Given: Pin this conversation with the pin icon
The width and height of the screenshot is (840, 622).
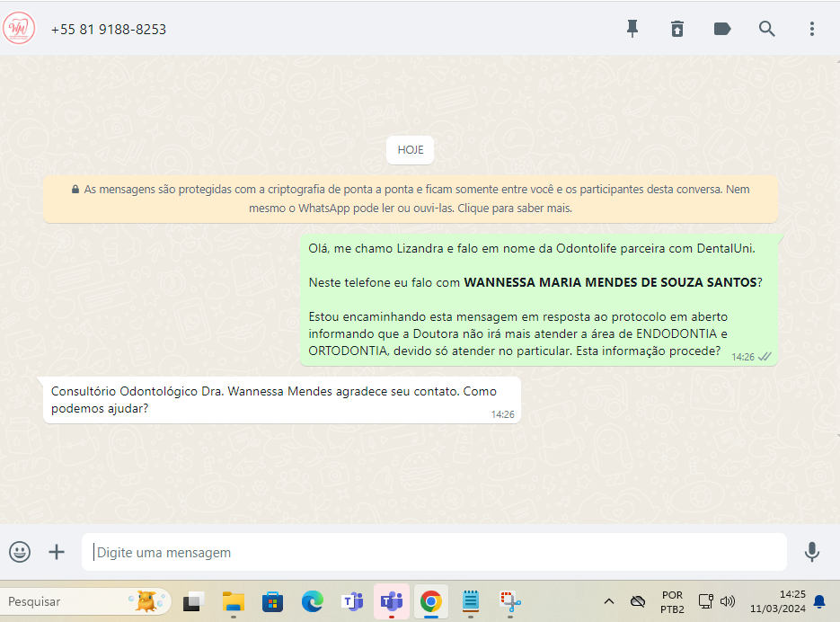Looking at the screenshot, I should coord(632,29).
